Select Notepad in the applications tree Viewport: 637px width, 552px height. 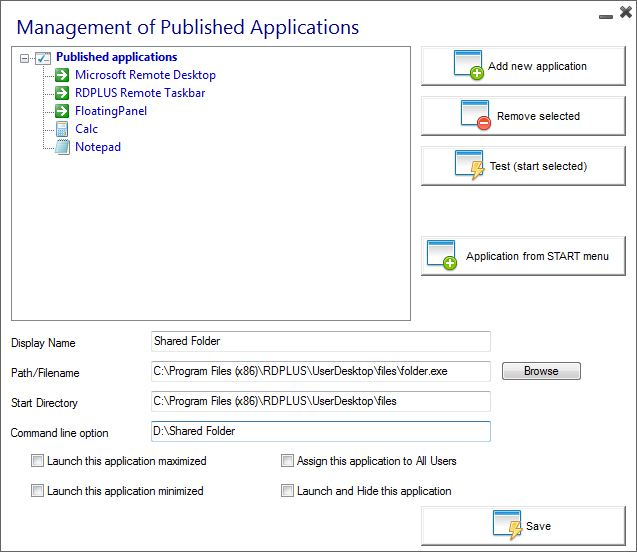coord(98,147)
